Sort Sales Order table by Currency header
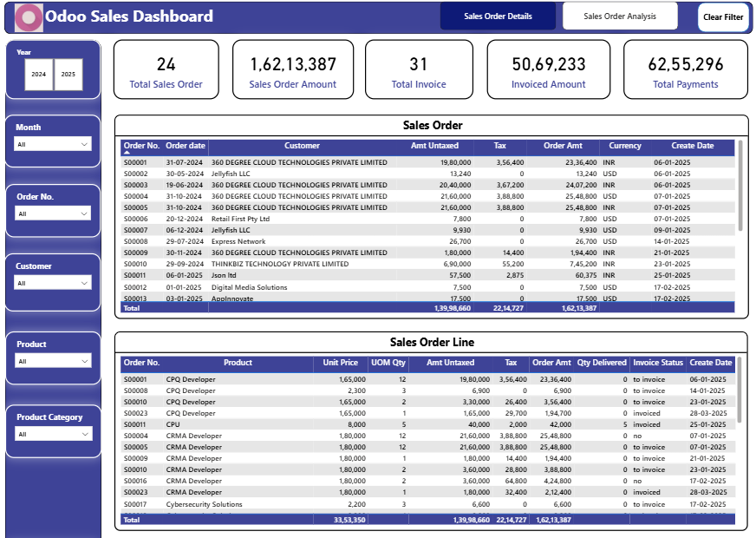This screenshot has width=756, height=538. click(x=625, y=146)
